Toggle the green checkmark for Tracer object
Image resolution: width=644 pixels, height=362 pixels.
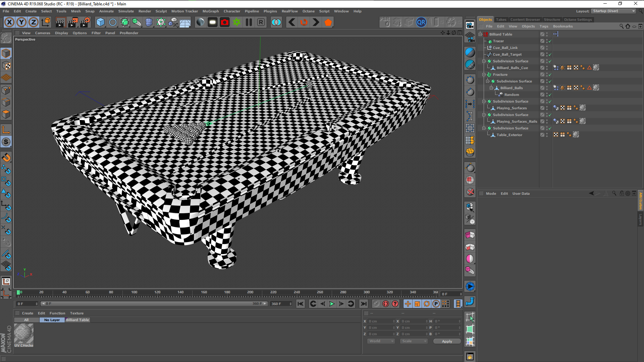550,41
